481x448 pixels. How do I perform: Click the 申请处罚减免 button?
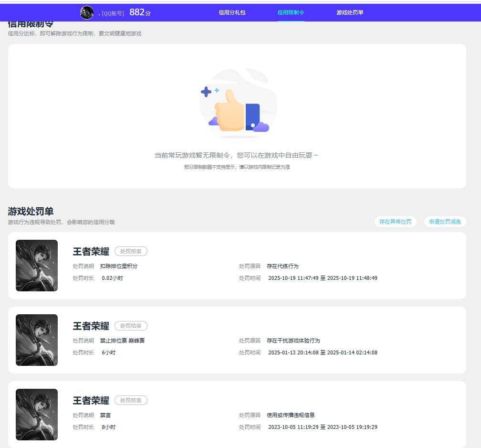pyautogui.click(x=445, y=222)
